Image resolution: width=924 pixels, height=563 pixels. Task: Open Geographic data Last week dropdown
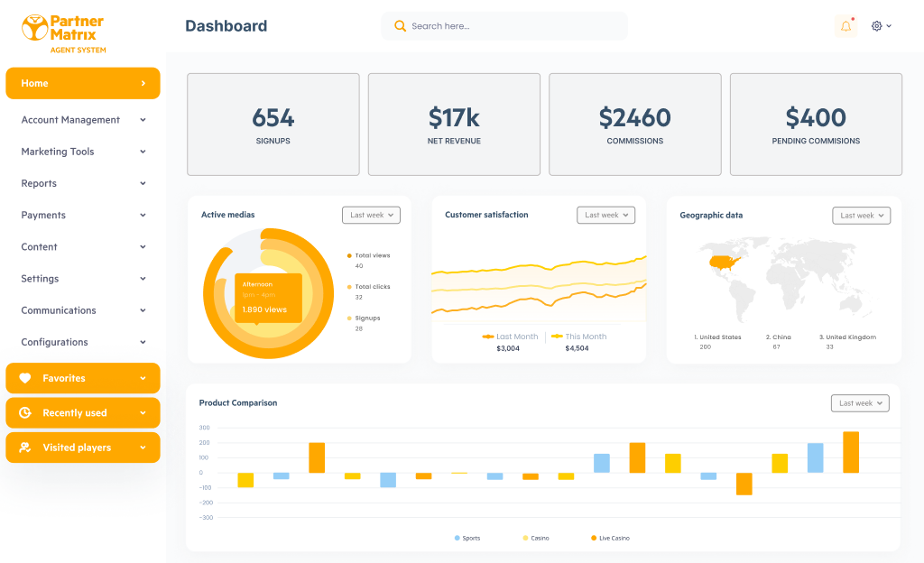coord(861,216)
